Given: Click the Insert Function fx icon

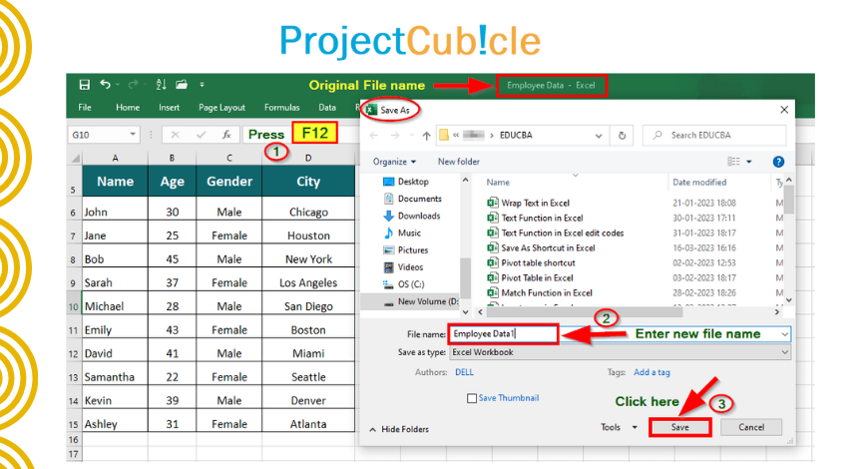Looking at the screenshot, I should [226, 135].
